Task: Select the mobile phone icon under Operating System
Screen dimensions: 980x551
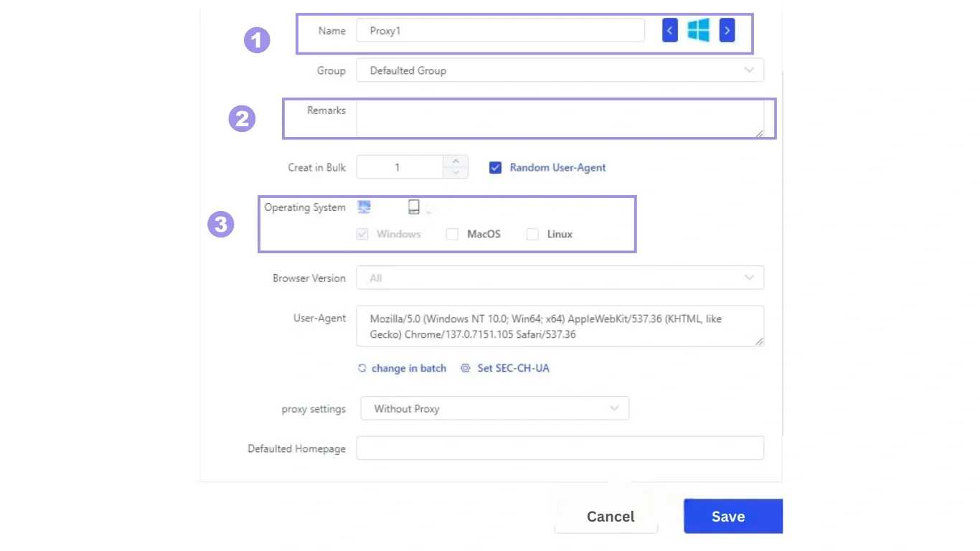Action: (414, 207)
